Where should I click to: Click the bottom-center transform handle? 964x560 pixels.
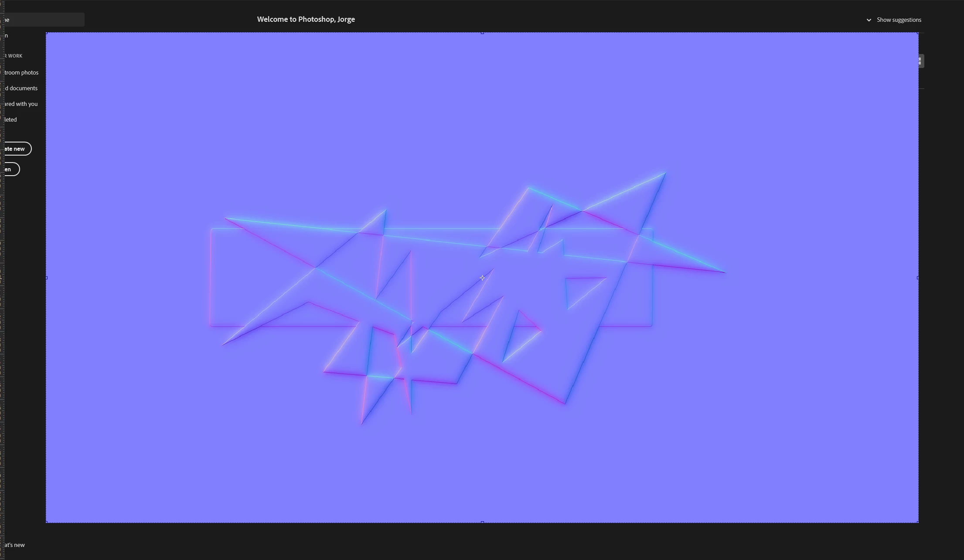click(x=482, y=522)
